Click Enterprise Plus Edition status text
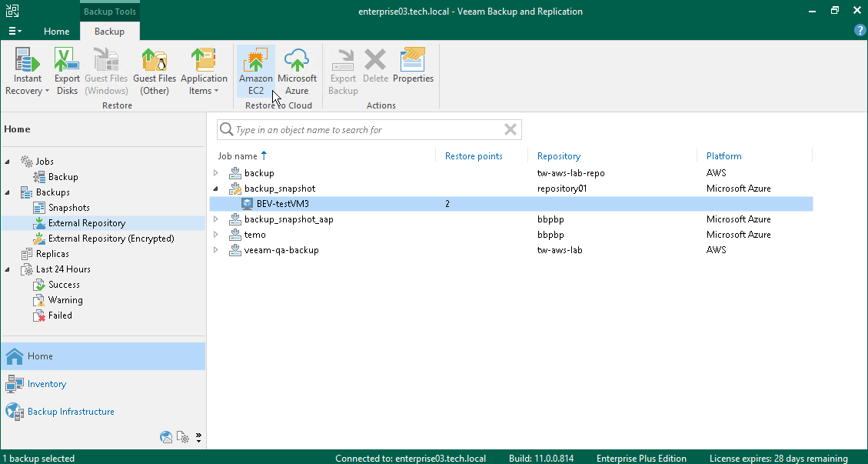The image size is (868, 464). (642, 459)
